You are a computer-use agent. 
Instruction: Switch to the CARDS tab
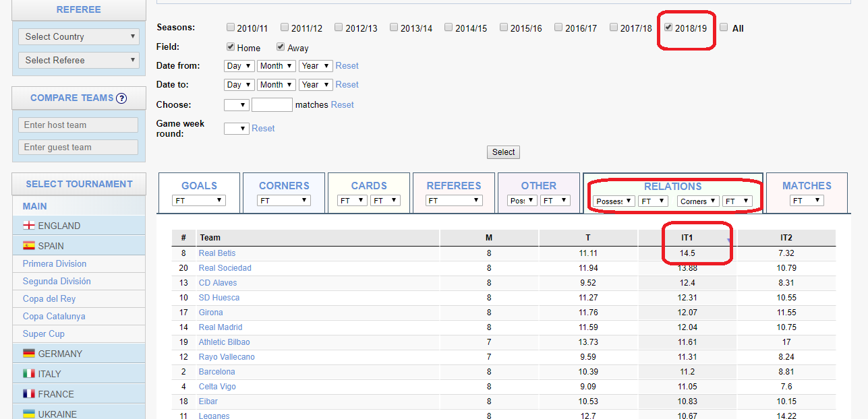[x=369, y=185]
